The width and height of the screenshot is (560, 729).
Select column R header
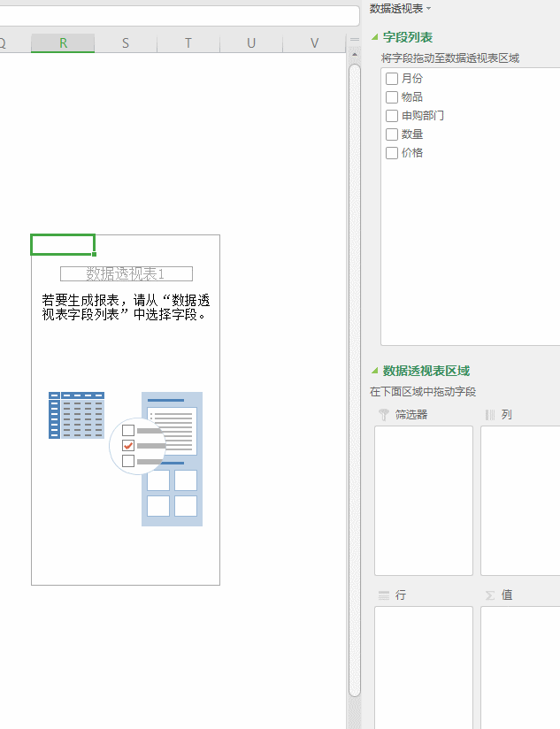pos(63,43)
